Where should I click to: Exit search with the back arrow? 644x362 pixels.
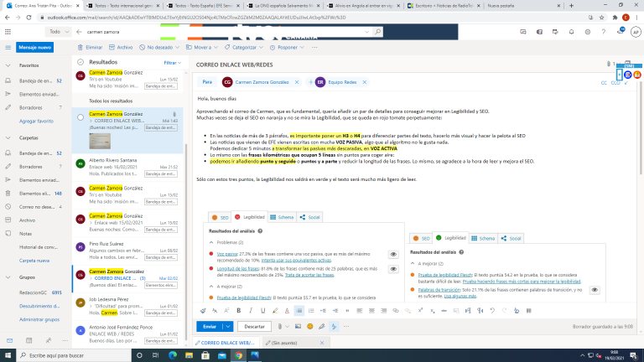click(x=80, y=31)
